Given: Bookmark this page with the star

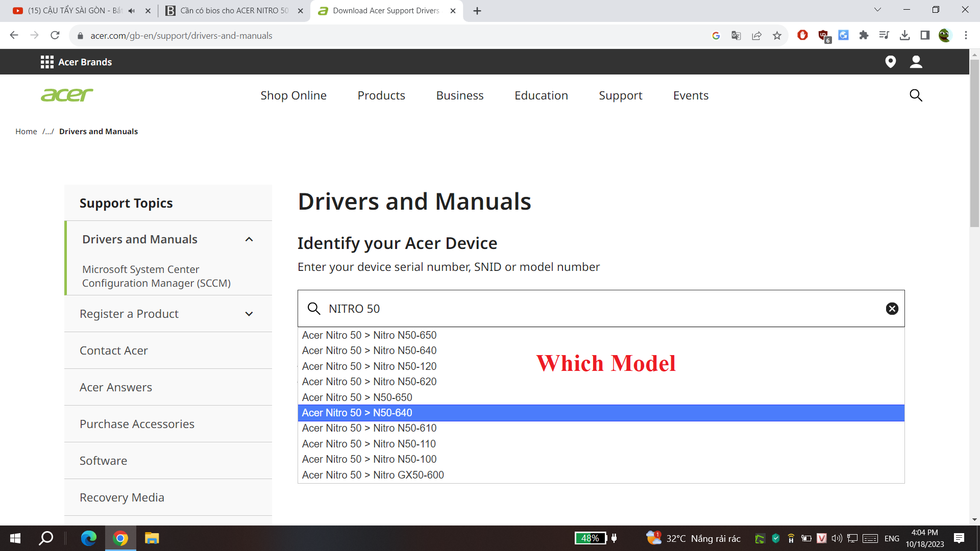Looking at the screenshot, I should [777, 35].
